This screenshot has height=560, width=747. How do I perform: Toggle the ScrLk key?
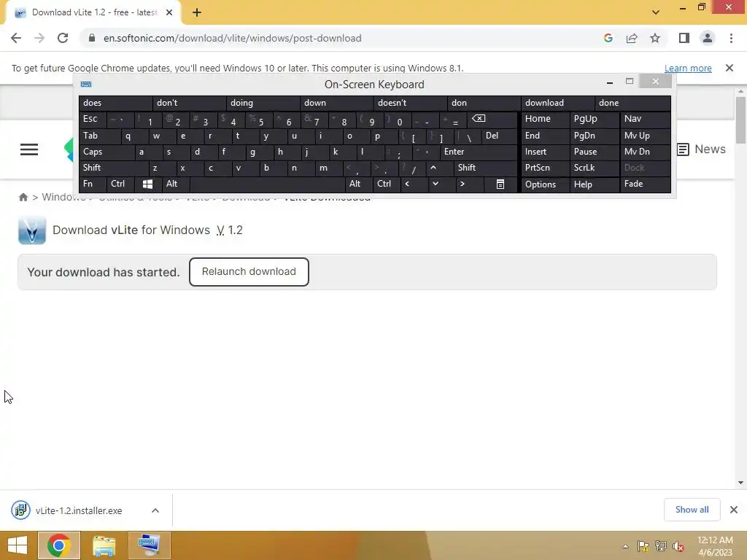[594, 168]
